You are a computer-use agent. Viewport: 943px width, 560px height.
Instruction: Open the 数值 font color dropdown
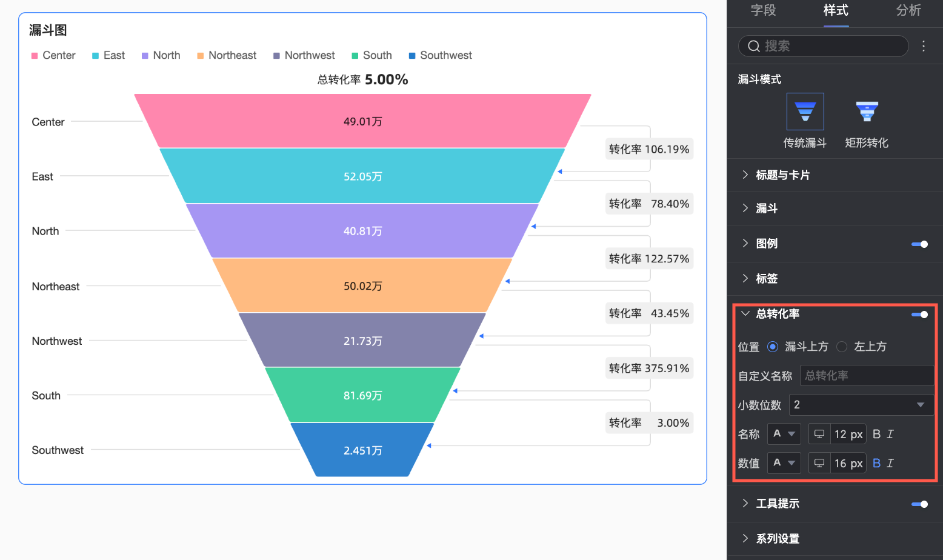[784, 463]
